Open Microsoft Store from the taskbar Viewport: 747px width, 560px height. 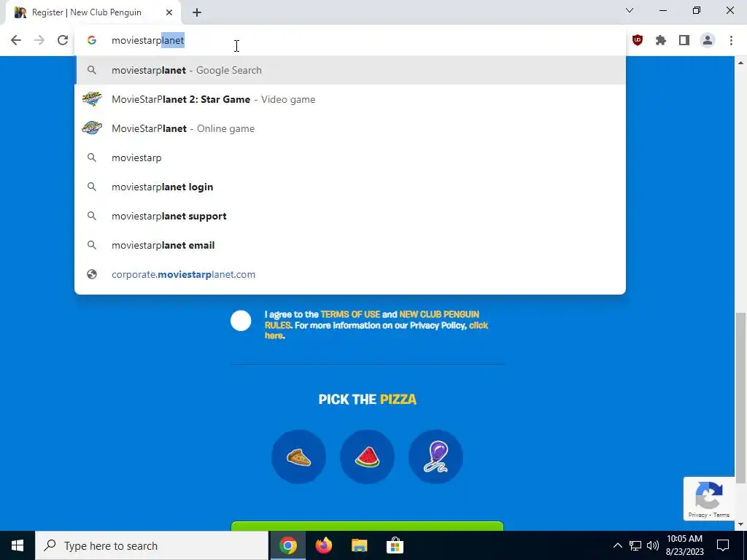pos(395,545)
